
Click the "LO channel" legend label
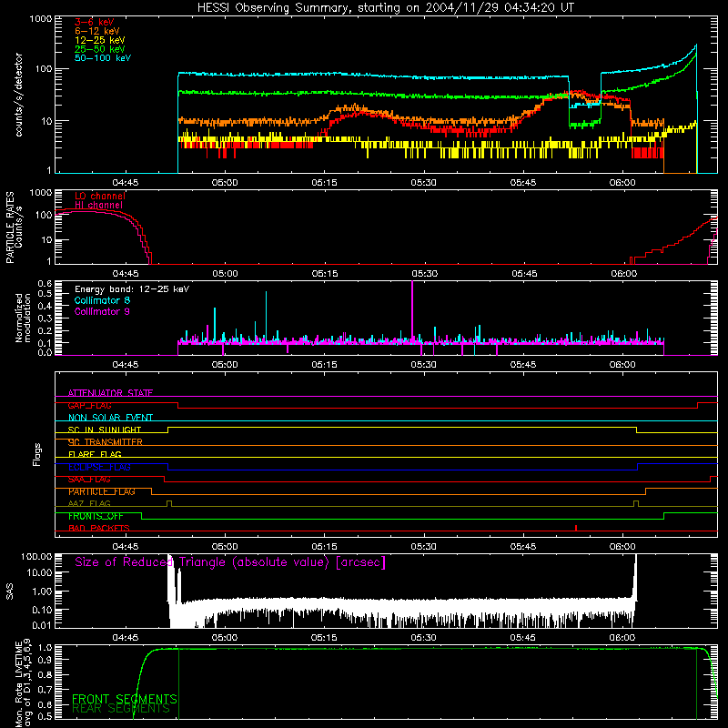coord(100,196)
